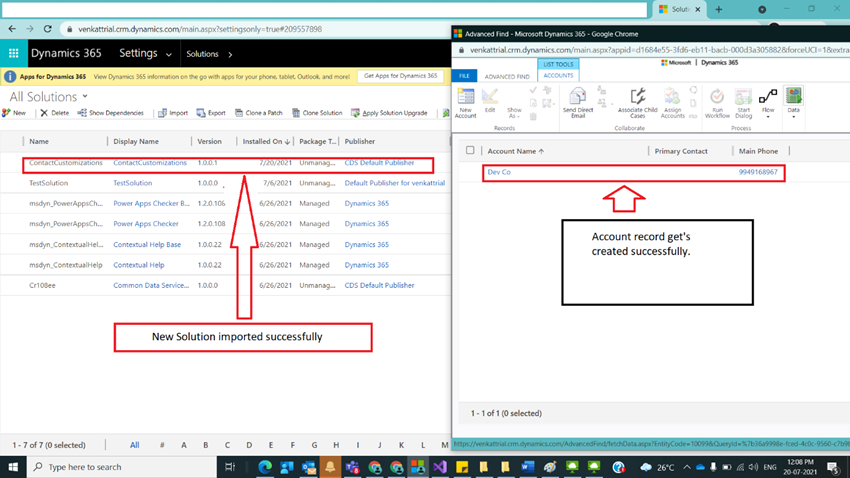Show hidden system tray icons
The image size is (850, 478).
[687, 467]
